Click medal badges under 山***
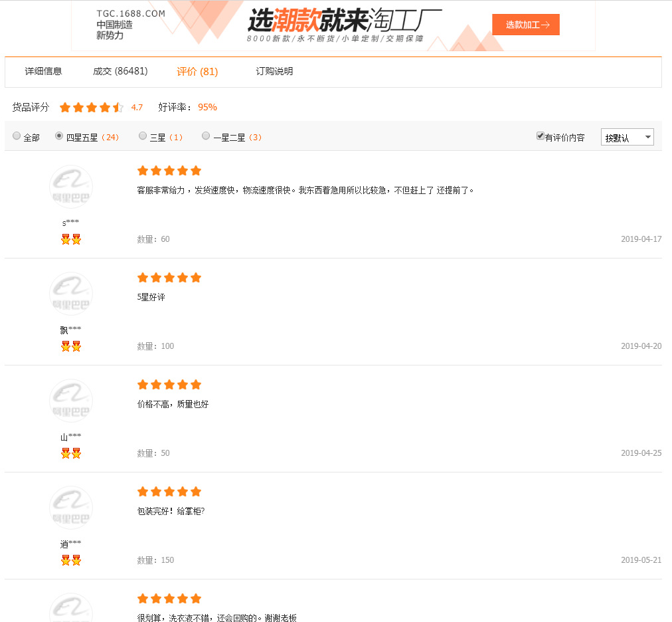The width and height of the screenshot is (672, 622). point(70,453)
